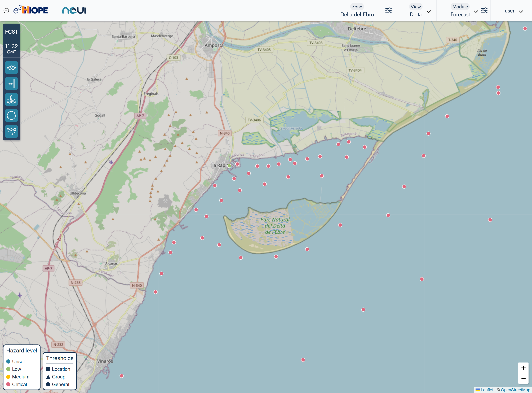Zoom out on the map
This screenshot has height=393, width=532.
[x=523, y=378]
